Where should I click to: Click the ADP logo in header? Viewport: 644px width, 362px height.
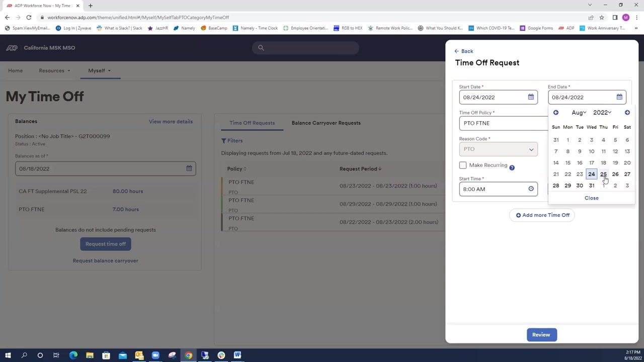click(12, 48)
